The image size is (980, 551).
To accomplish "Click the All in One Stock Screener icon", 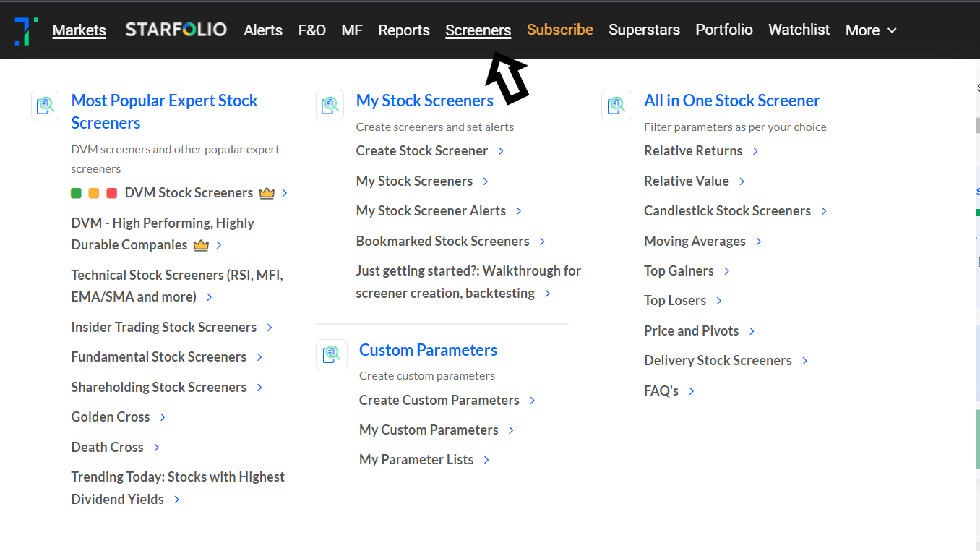I will [x=616, y=106].
